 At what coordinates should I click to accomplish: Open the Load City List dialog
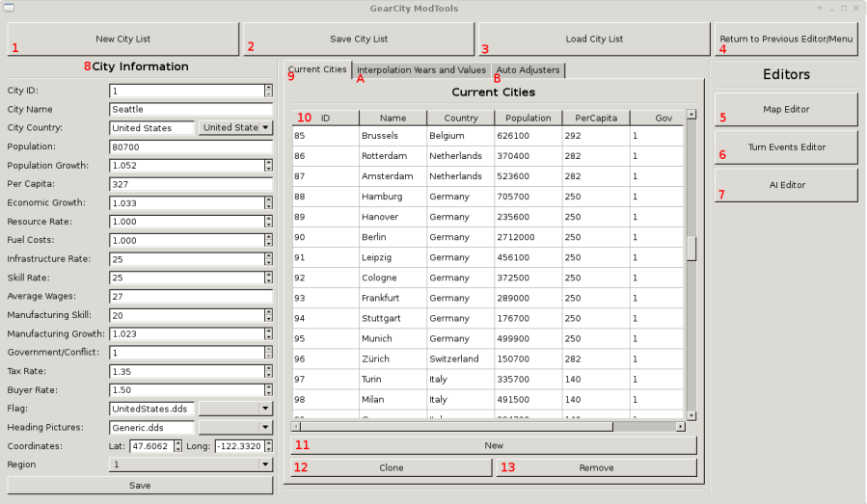[593, 40]
